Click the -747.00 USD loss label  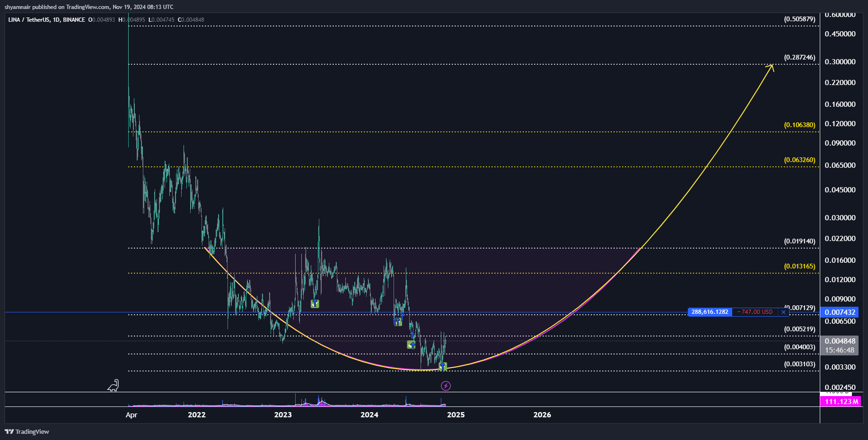(755, 312)
